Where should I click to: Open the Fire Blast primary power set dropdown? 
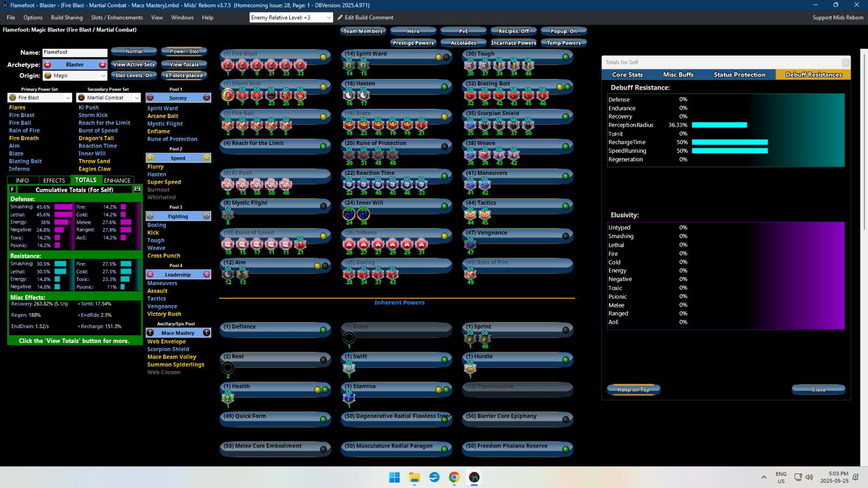pyautogui.click(x=40, y=98)
